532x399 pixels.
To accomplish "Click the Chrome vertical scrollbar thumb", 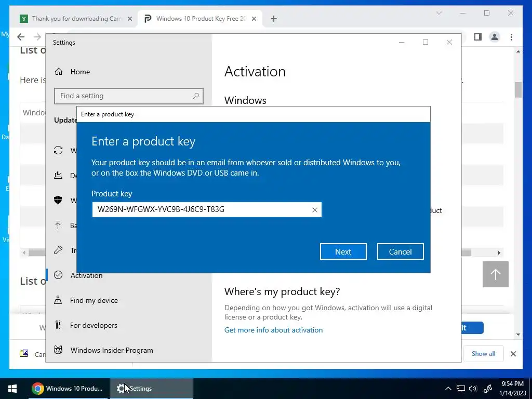I will [x=518, y=90].
